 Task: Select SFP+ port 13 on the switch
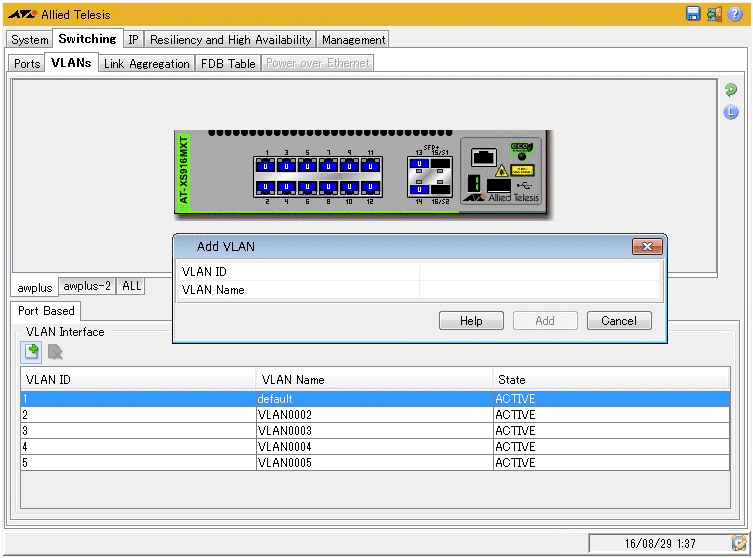click(x=420, y=165)
